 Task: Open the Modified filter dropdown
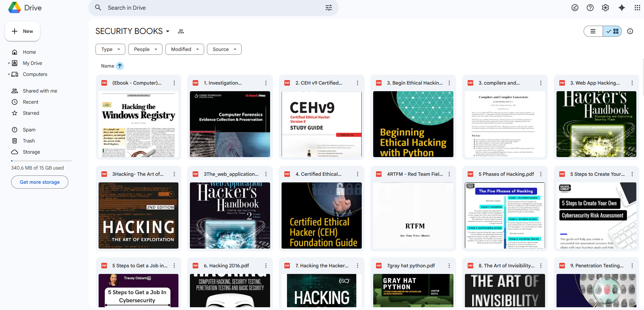tap(185, 49)
